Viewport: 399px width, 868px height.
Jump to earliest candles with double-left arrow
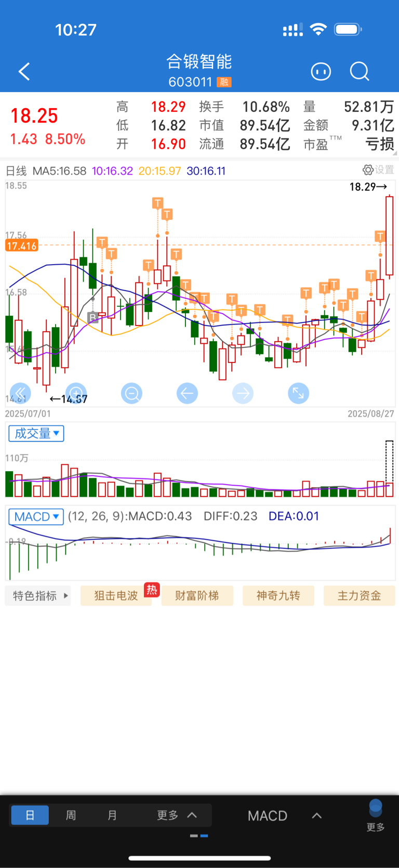[21, 393]
